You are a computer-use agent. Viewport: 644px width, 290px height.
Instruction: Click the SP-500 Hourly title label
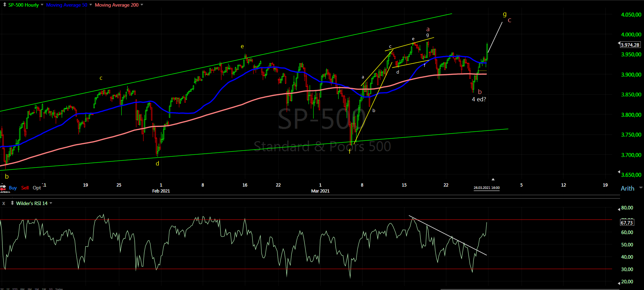24,5
